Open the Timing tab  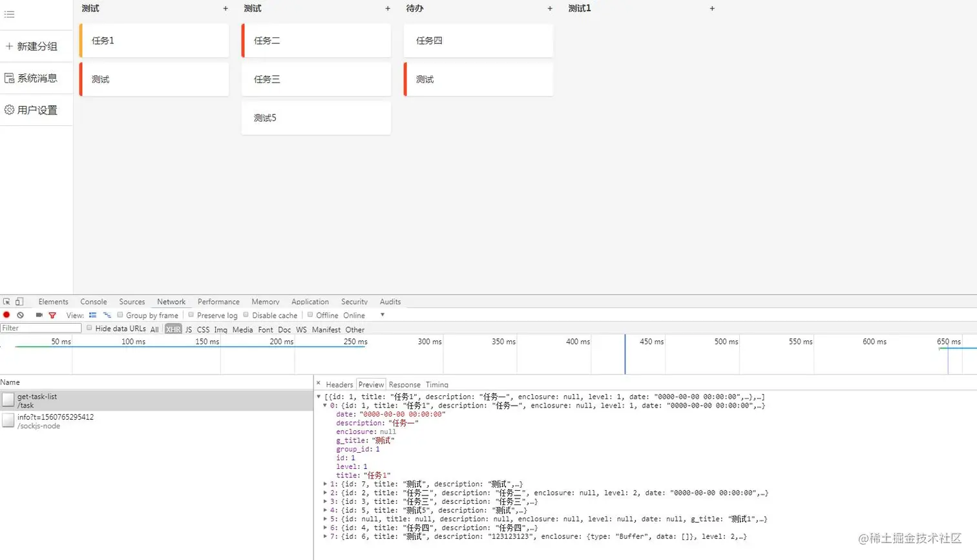coord(437,384)
